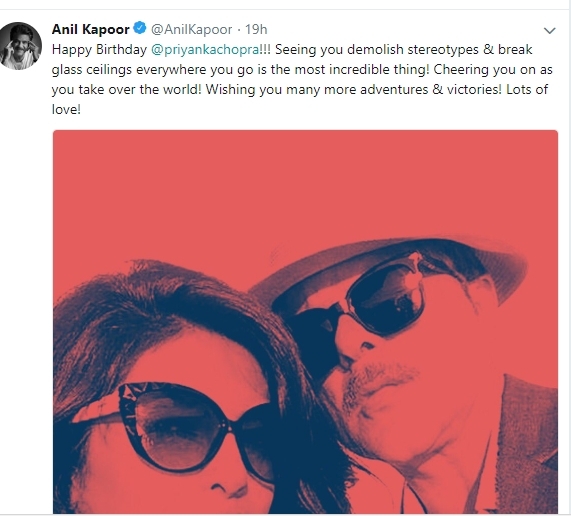This screenshot has width=571, height=516.
Task: Click 'Cheering you on' in the tweet text
Action: [484, 70]
